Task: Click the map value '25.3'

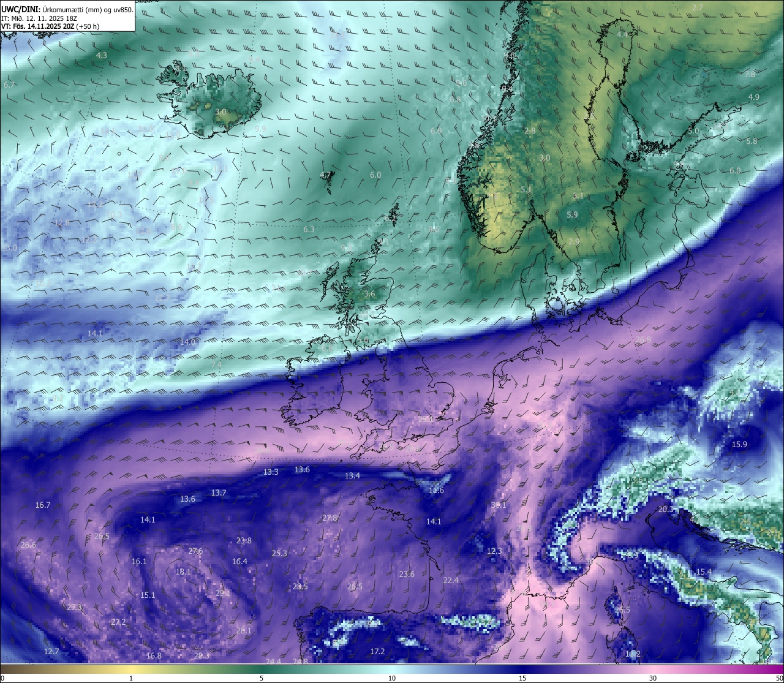Action: pyautogui.click(x=279, y=553)
